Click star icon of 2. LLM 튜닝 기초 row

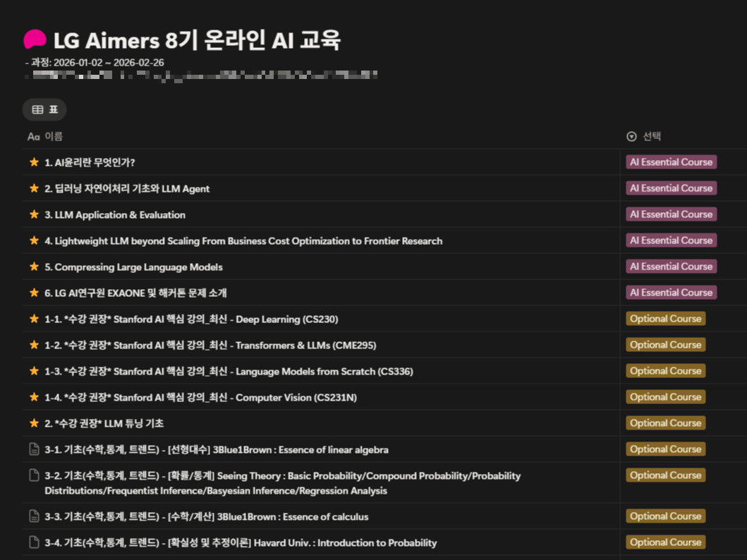(x=34, y=423)
